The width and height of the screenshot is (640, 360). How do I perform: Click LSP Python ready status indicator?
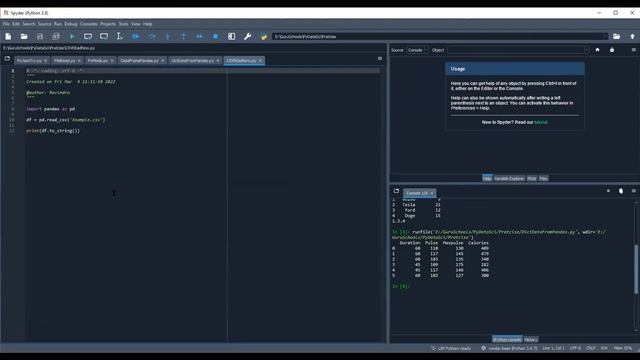pos(451,348)
